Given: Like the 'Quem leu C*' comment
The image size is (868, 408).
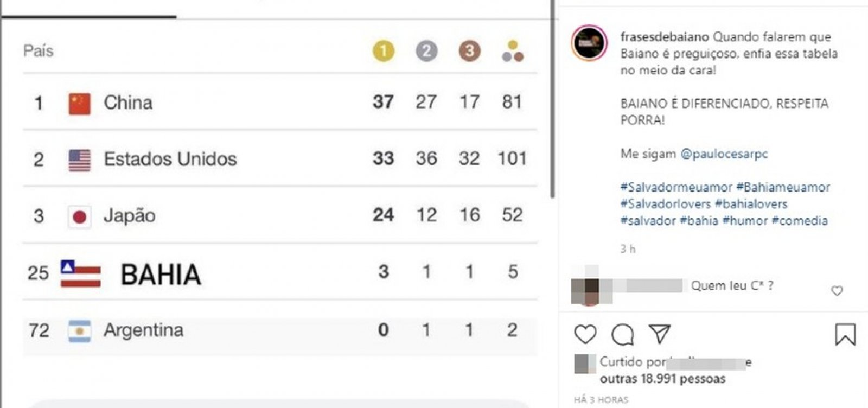Looking at the screenshot, I should click(837, 291).
